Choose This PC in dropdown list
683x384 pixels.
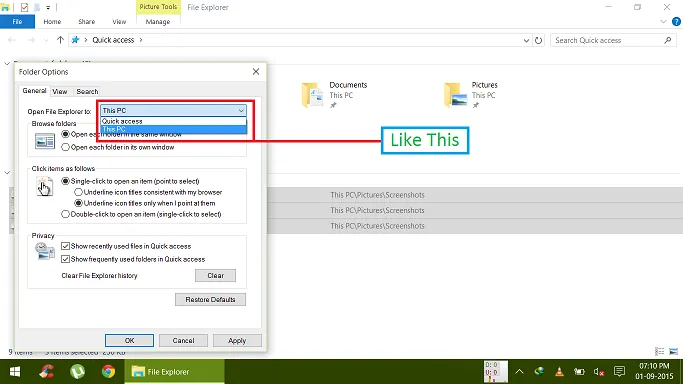tap(173, 129)
